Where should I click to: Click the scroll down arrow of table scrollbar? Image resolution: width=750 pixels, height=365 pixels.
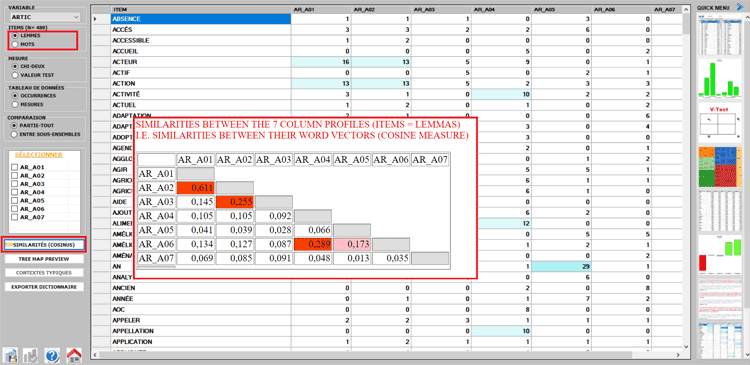click(686, 346)
